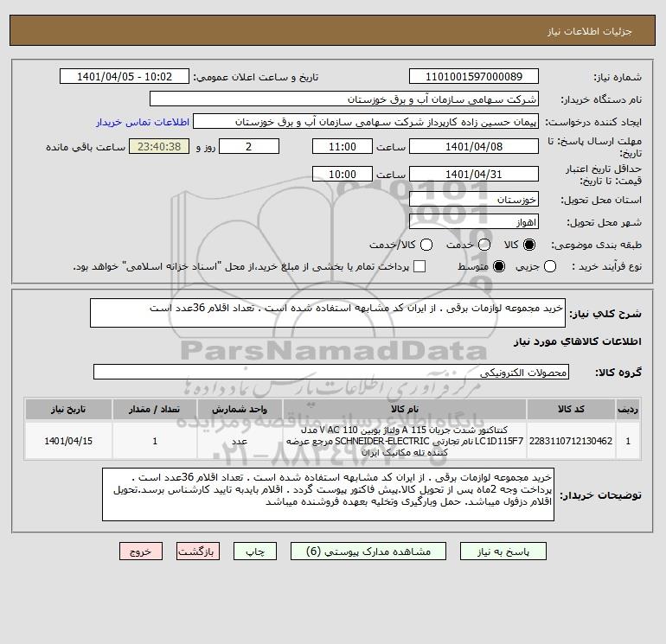Click request creator name field
Viewport: 666px width, 644px height.
(x=366, y=121)
